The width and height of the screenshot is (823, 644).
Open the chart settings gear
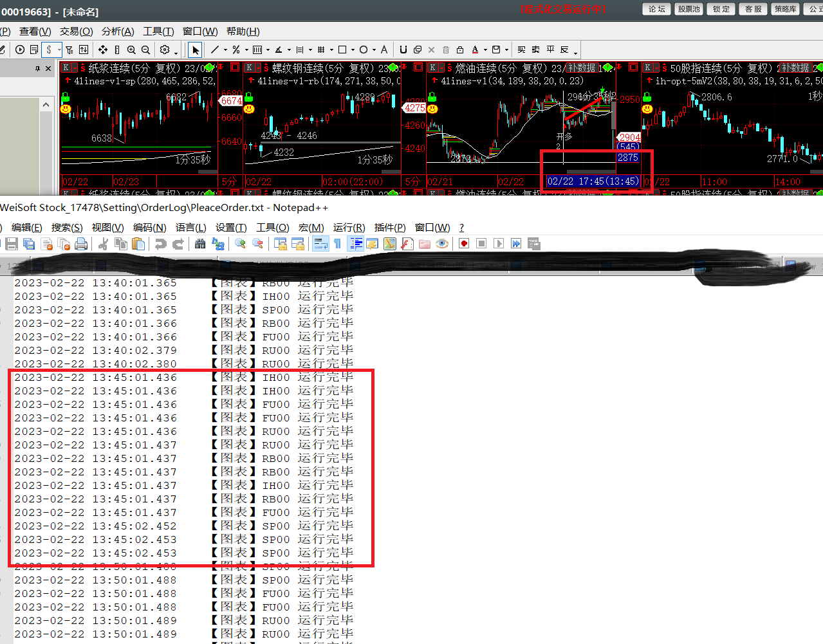(165, 50)
